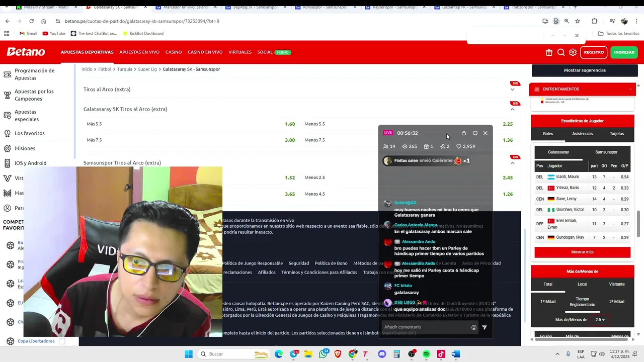Send comment with paper plane icon
644x362 pixels.
[485, 327]
